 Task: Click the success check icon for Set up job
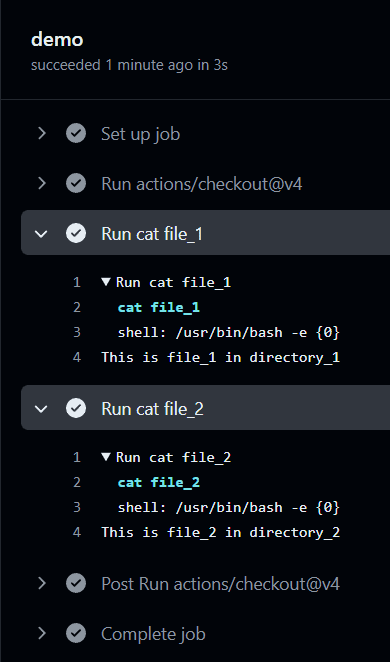(x=76, y=134)
